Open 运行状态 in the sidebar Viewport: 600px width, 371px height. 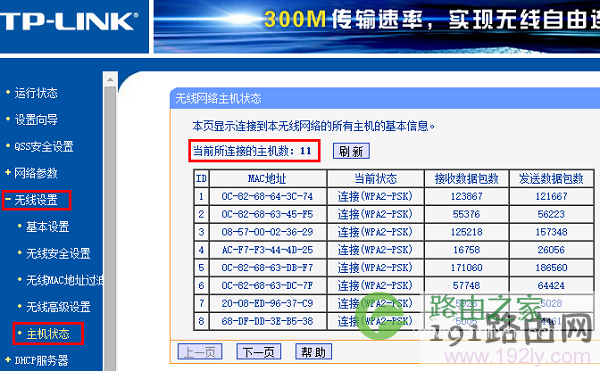[36, 93]
